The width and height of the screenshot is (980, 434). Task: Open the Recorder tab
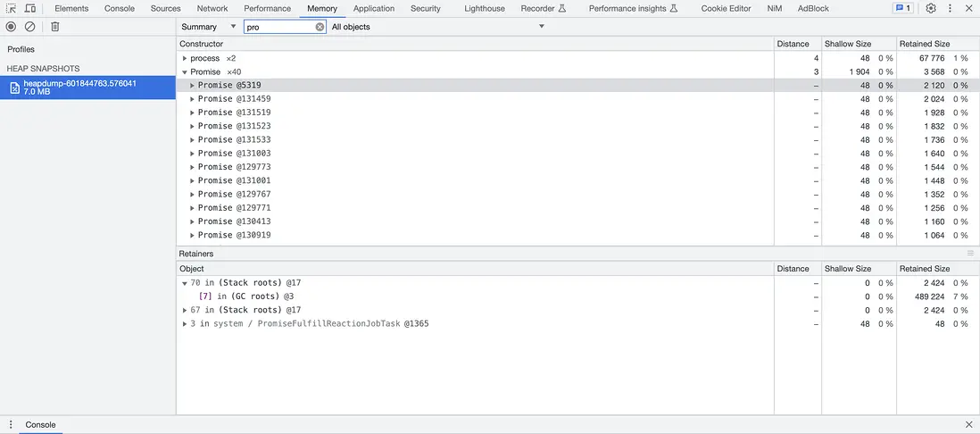544,8
